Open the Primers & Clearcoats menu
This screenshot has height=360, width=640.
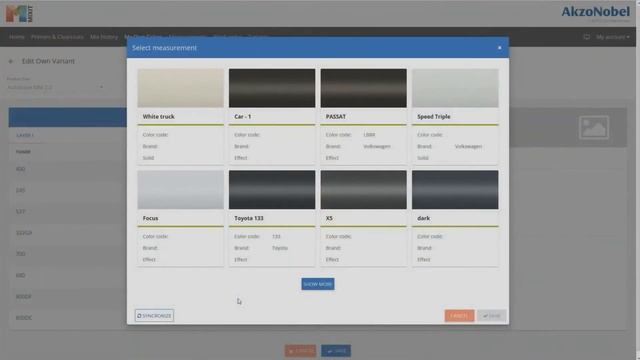pos(57,37)
